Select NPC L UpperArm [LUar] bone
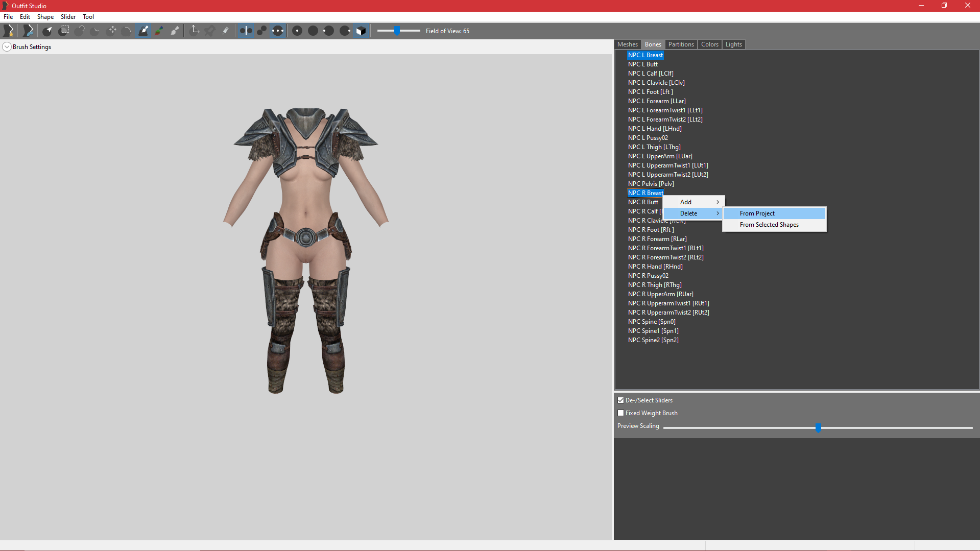The width and height of the screenshot is (980, 551). click(660, 156)
